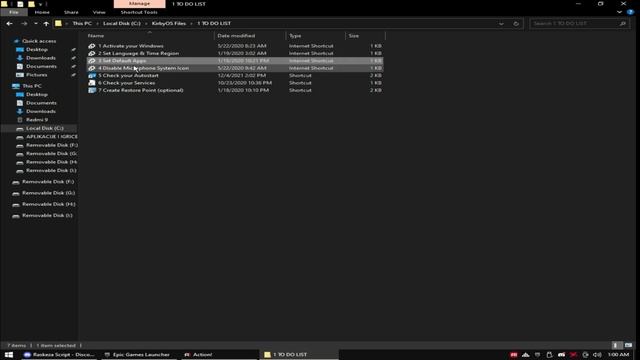Open the Share ribbon tab
Viewport: 640px width, 360px height.
pos(71,12)
